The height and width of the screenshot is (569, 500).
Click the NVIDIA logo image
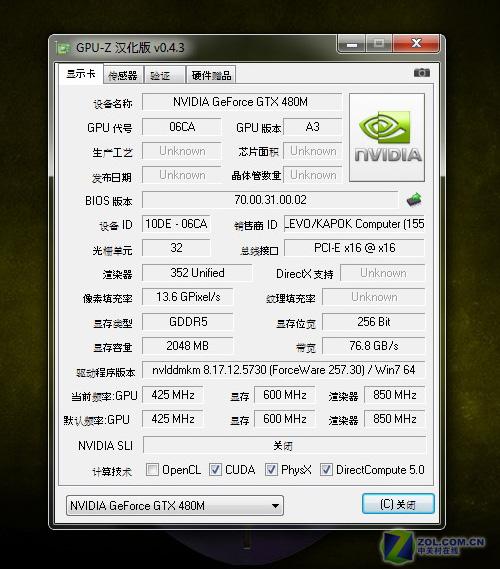[387, 138]
